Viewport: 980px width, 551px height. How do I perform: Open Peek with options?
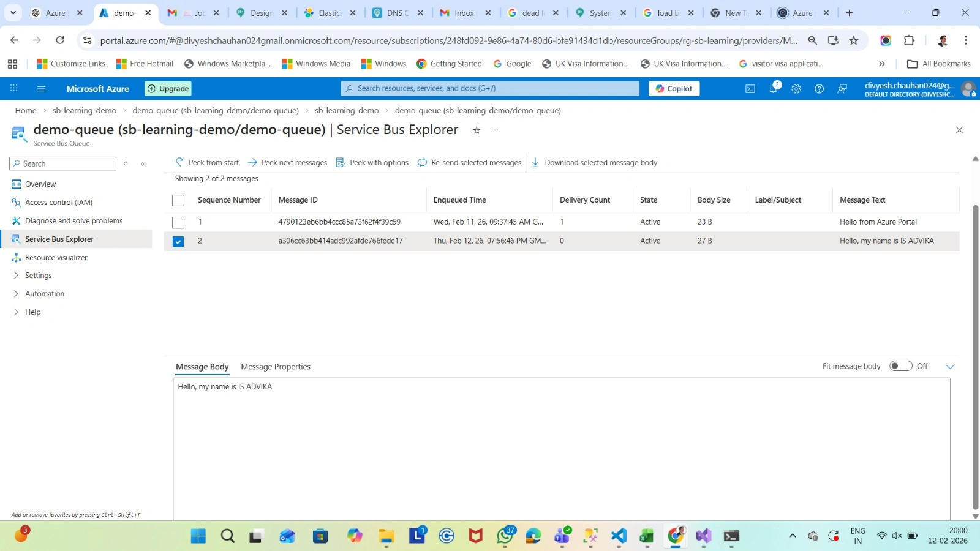coord(372,163)
